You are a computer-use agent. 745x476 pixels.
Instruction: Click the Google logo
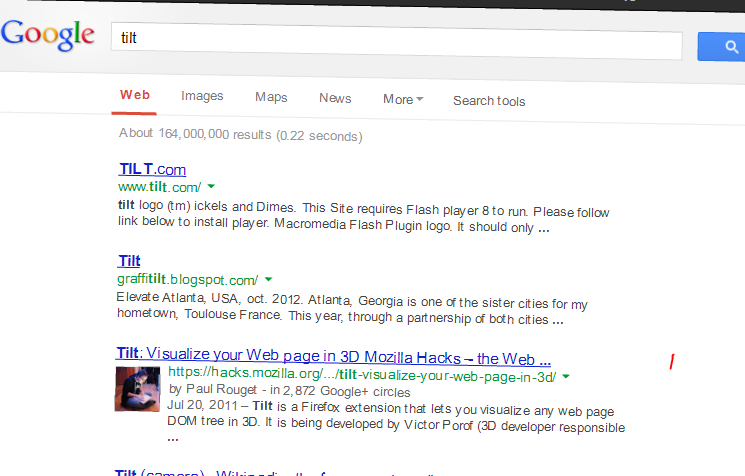[54, 35]
